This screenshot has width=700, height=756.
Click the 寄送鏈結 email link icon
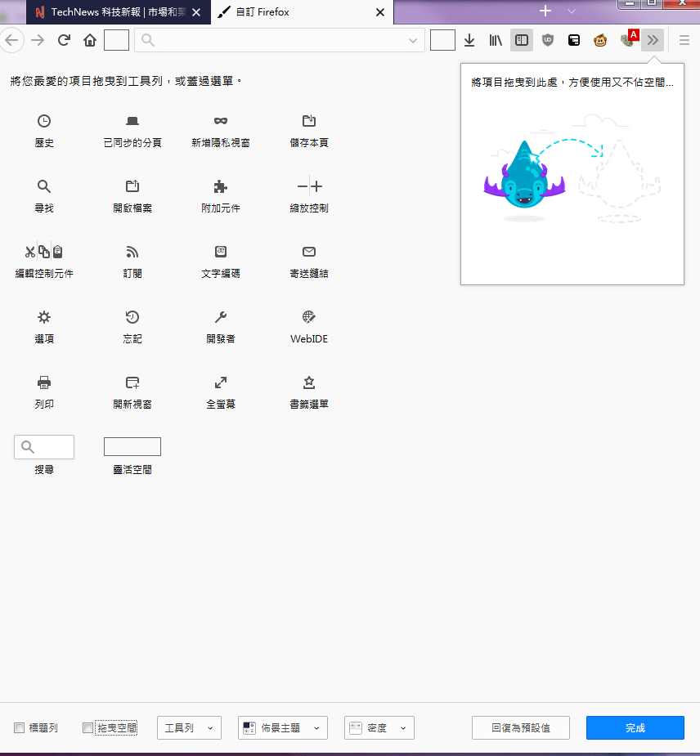309,252
